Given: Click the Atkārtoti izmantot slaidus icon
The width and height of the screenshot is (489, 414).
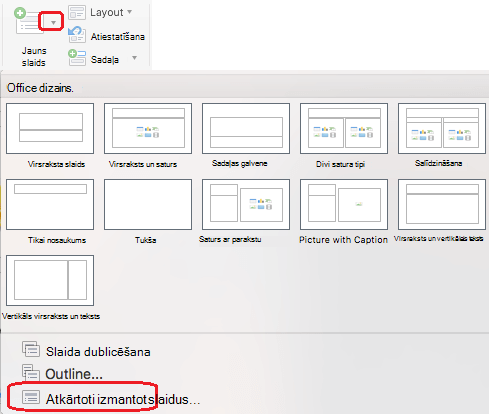Looking at the screenshot, I should pos(31,397).
